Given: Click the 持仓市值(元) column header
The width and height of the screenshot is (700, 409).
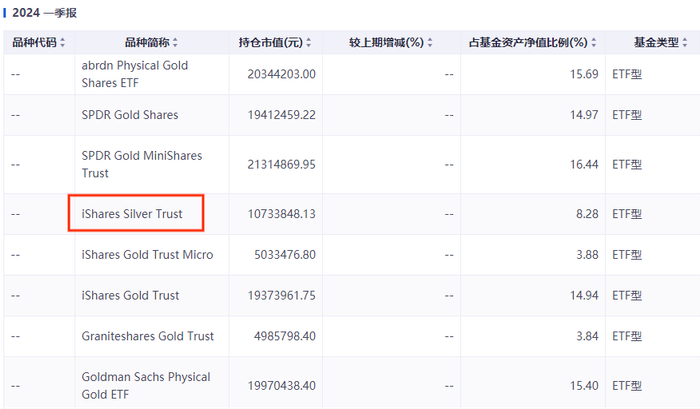Looking at the screenshot, I should click(271, 43).
